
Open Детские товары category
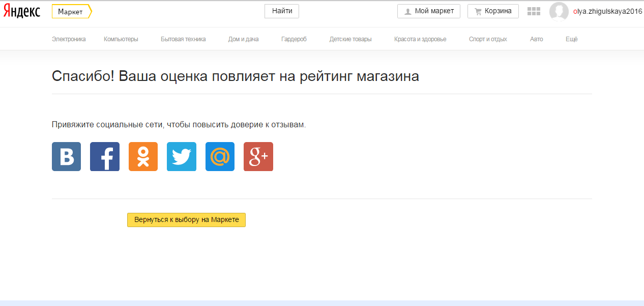tap(350, 39)
